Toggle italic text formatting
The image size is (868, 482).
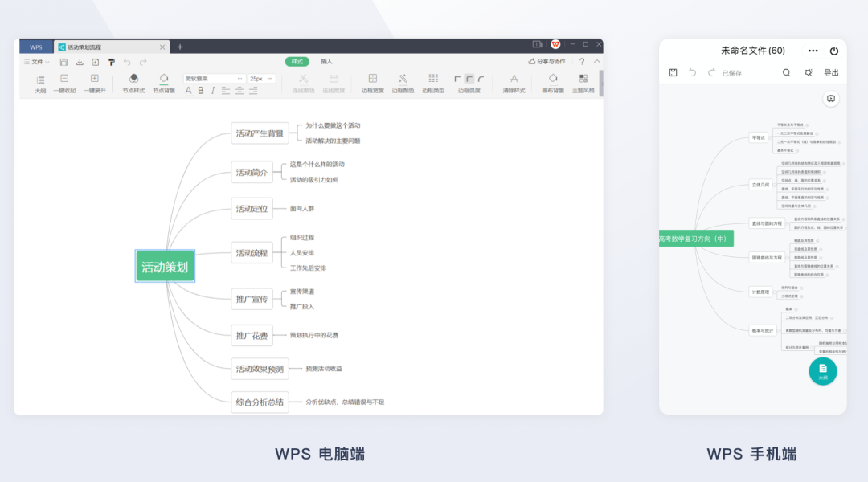tap(212, 91)
